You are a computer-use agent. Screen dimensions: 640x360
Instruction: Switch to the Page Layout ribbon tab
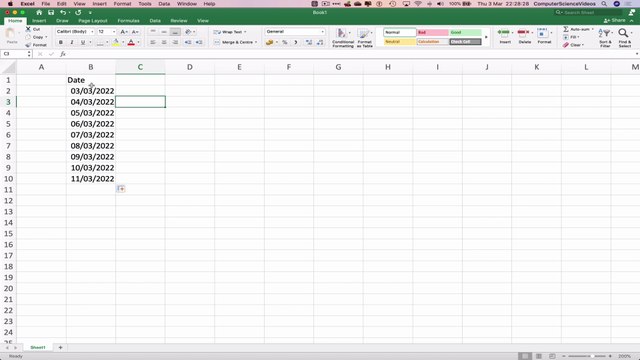(x=93, y=21)
